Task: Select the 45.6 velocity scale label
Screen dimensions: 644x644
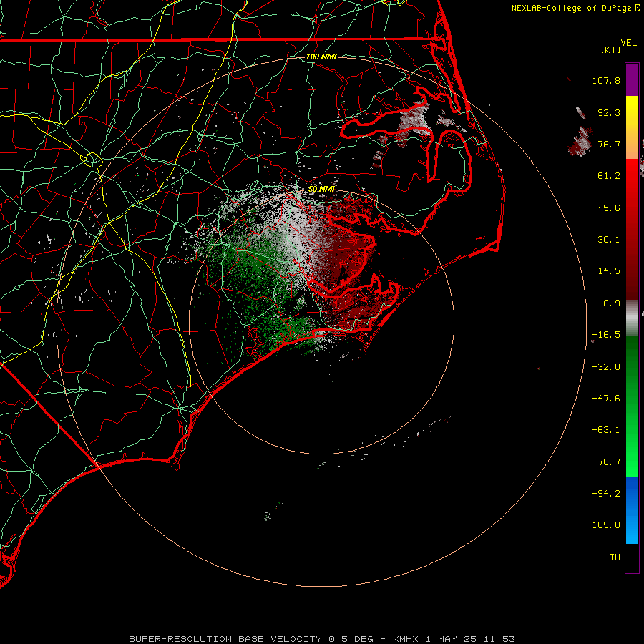Action: (609, 208)
